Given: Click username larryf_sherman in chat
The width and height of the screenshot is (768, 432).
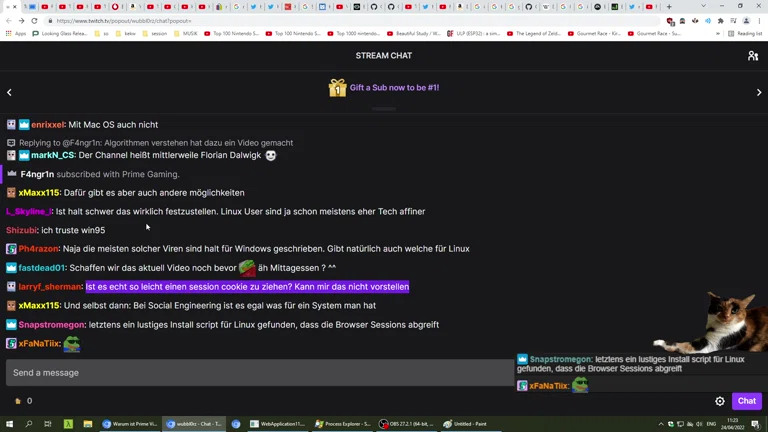Looking at the screenshot, I should [49, 287].
